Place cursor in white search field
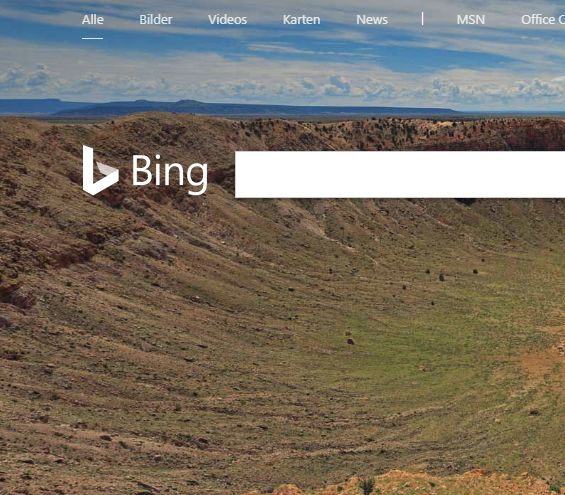Screen dimensions: 565x495 pos(400,175)
